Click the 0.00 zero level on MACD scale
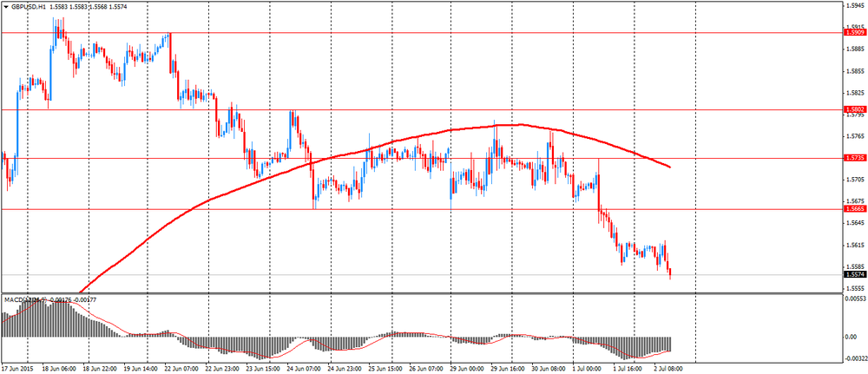The width and height of the screenshot is (868, 374). [851, 337]
